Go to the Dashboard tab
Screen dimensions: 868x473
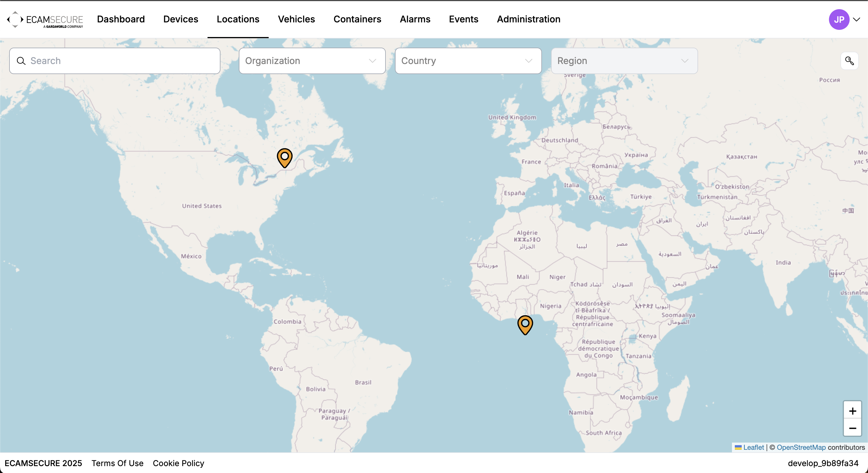(121, 19)
